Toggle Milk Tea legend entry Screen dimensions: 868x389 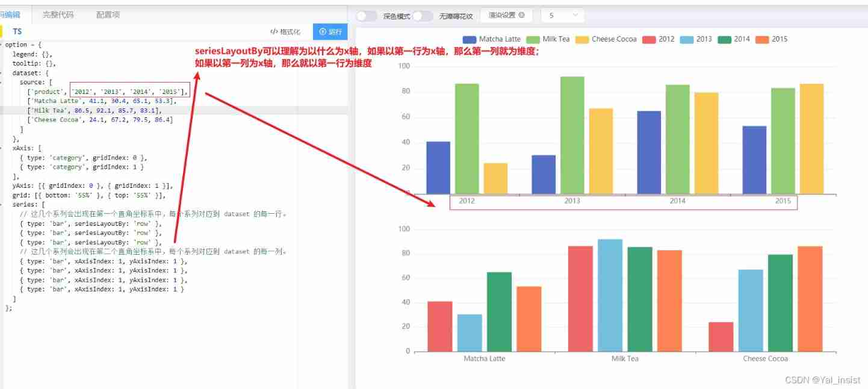(x=548, y=39)
